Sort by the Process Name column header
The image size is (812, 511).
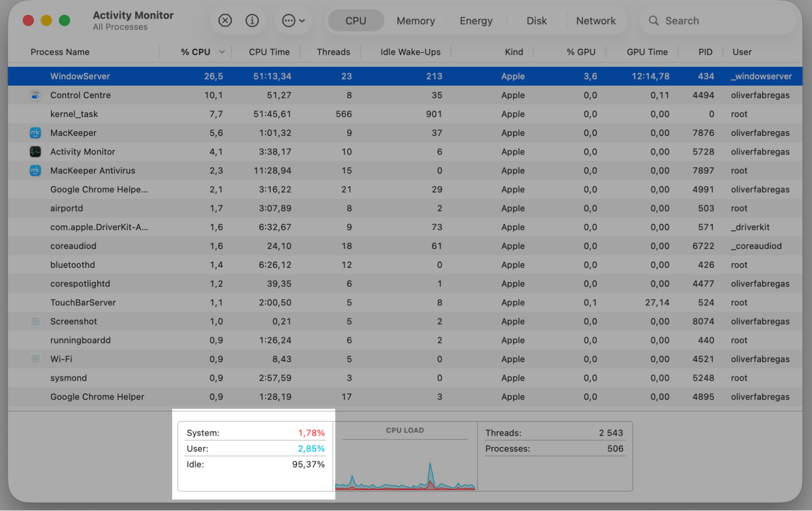coord(60,52)
